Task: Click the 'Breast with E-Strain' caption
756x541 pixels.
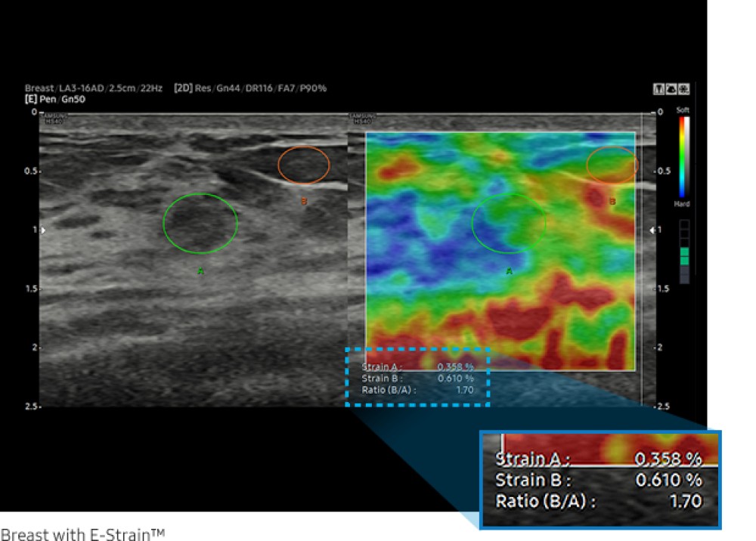Action: pos(82,533)
